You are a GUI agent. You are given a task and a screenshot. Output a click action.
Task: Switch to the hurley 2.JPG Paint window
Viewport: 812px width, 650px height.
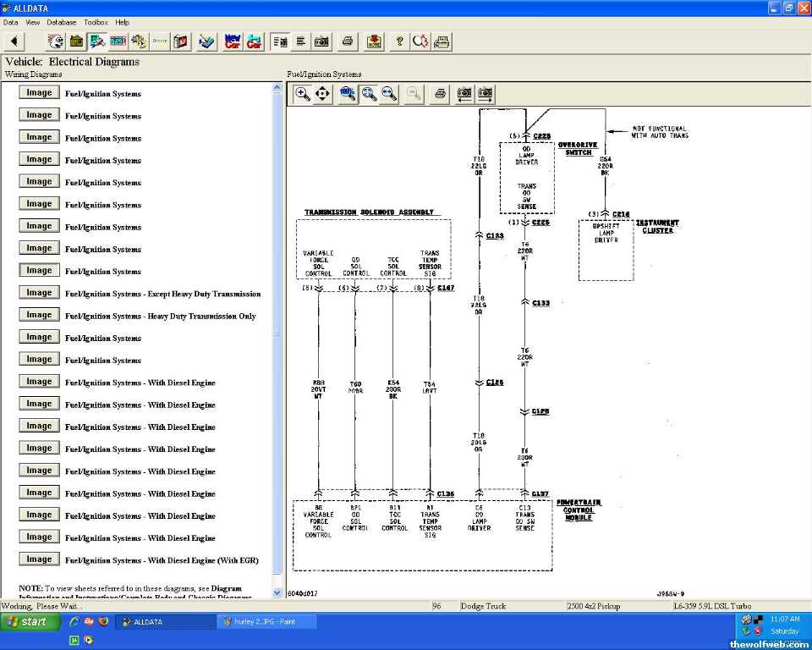(x=265, y=621)
